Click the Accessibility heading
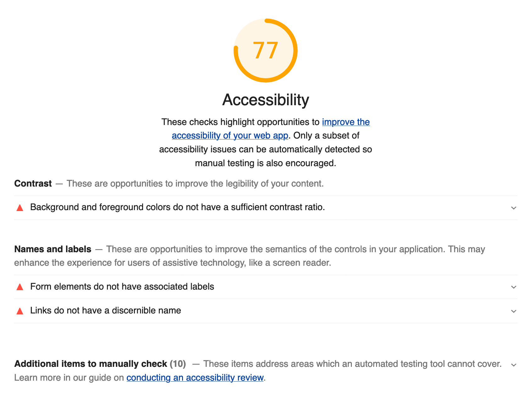This screenshot has height=397, width=532. tap(266, 100)
